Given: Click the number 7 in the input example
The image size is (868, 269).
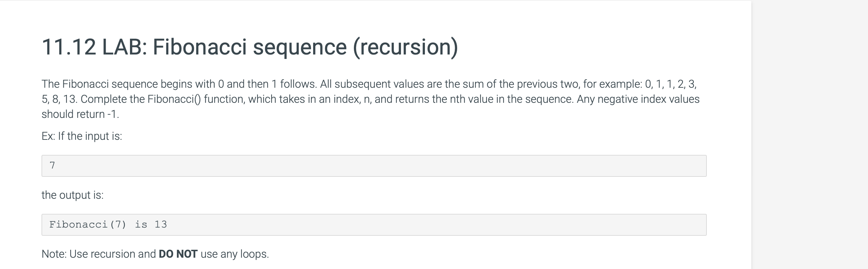Looking at the screenshot, I should pos(52,166).
